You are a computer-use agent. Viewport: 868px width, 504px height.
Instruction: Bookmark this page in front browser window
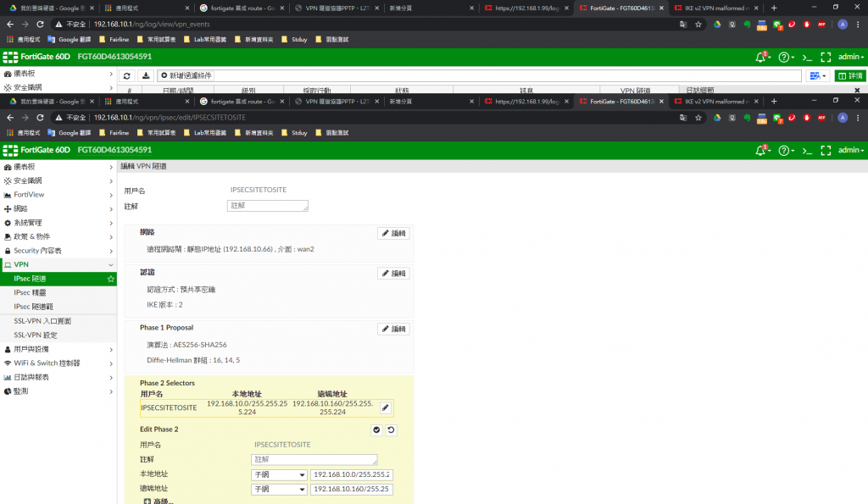point(698,117)
